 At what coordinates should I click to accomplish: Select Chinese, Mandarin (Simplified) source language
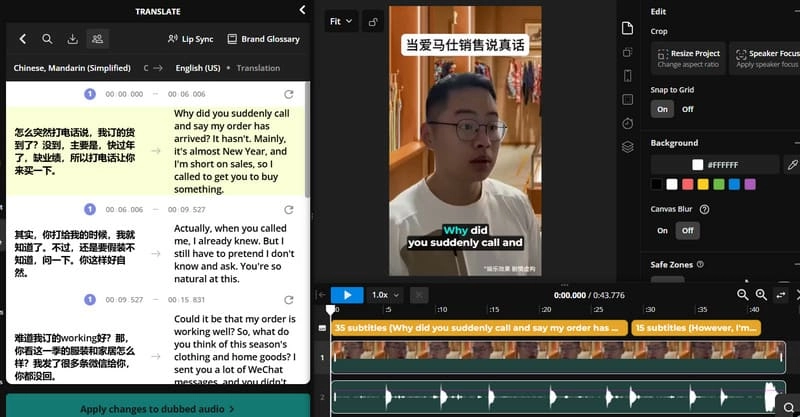click(72, 68)
